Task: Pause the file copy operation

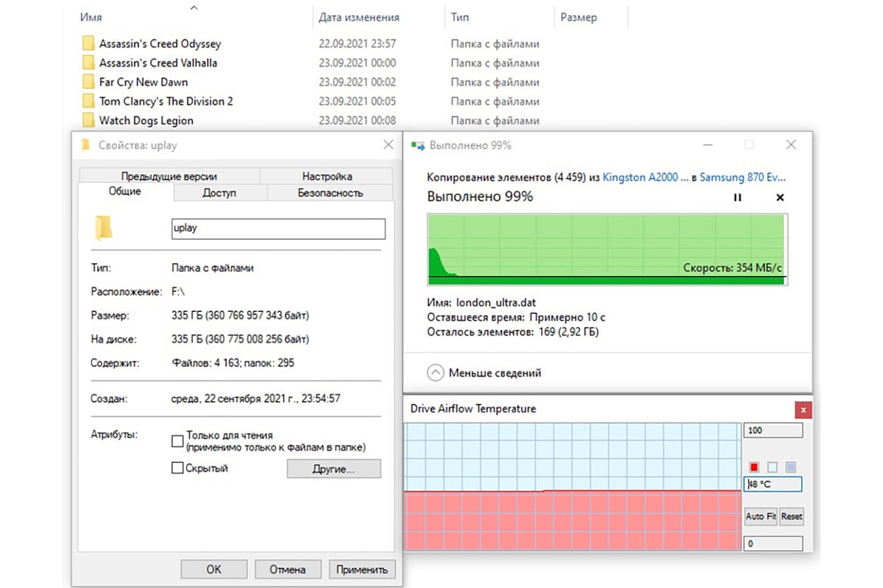Action: [x=737, y=197]
